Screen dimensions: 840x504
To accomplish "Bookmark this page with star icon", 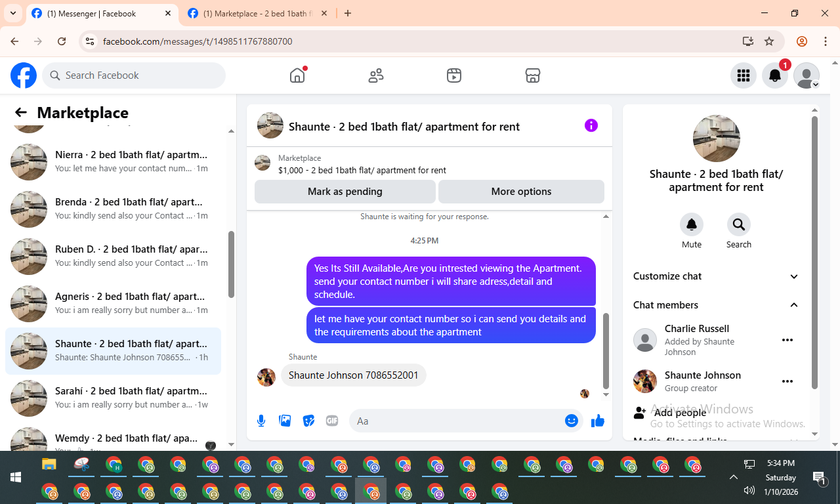I will tap(769, 41).
